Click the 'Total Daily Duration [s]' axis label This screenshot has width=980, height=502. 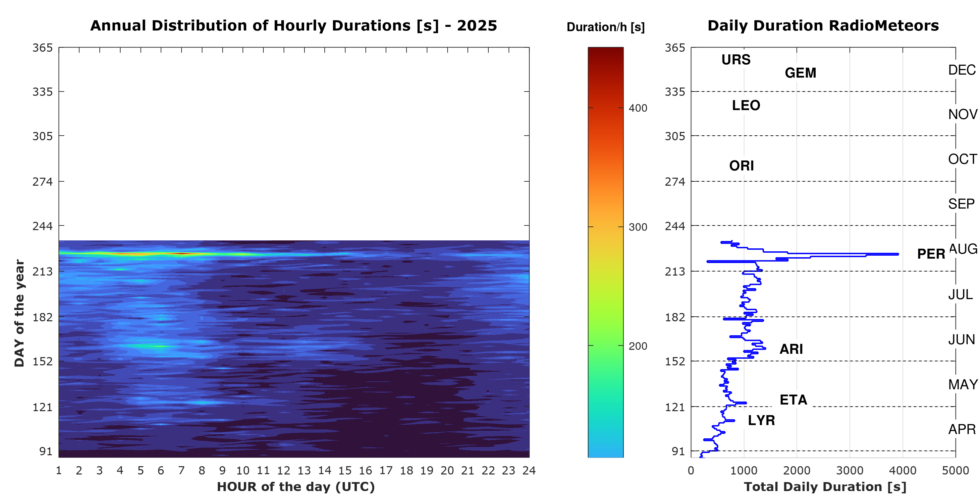pos(825,487)
